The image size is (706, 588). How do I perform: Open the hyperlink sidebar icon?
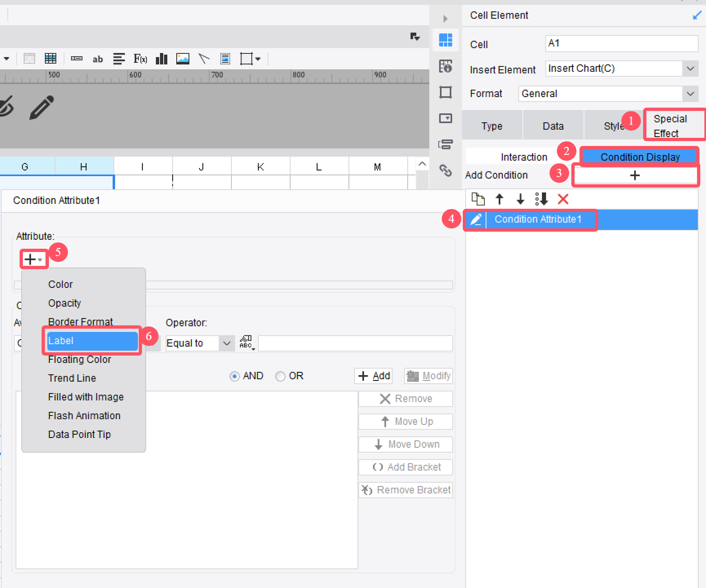point(445,170)
